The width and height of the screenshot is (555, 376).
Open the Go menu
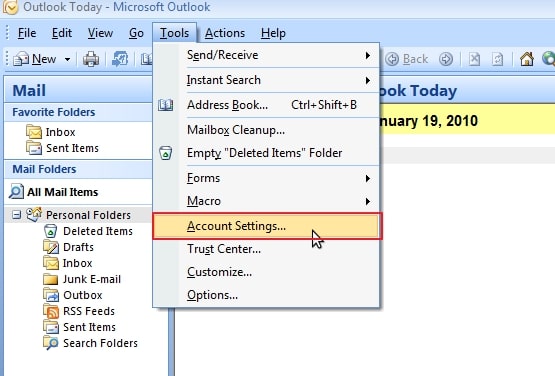[136, 33]
